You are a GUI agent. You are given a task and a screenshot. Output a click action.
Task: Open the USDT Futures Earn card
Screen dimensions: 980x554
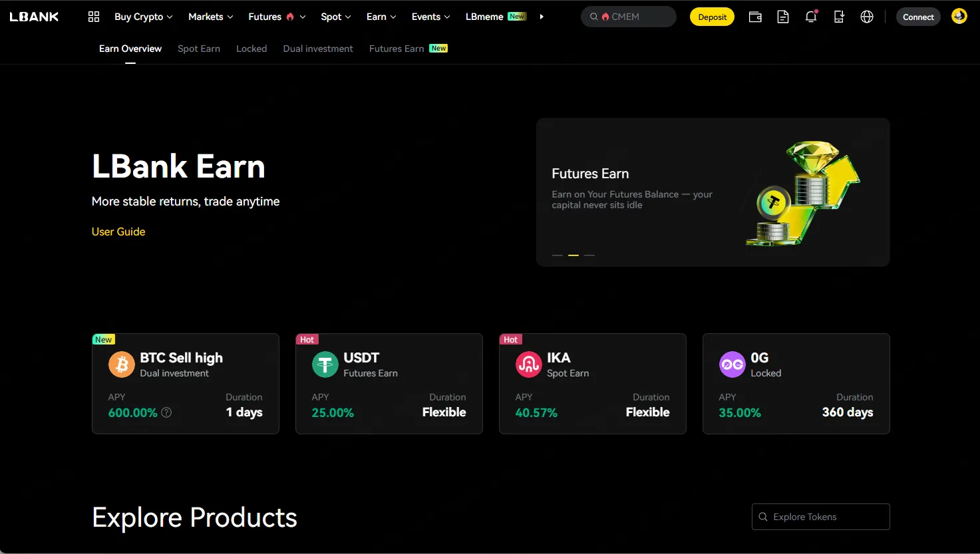389,384
